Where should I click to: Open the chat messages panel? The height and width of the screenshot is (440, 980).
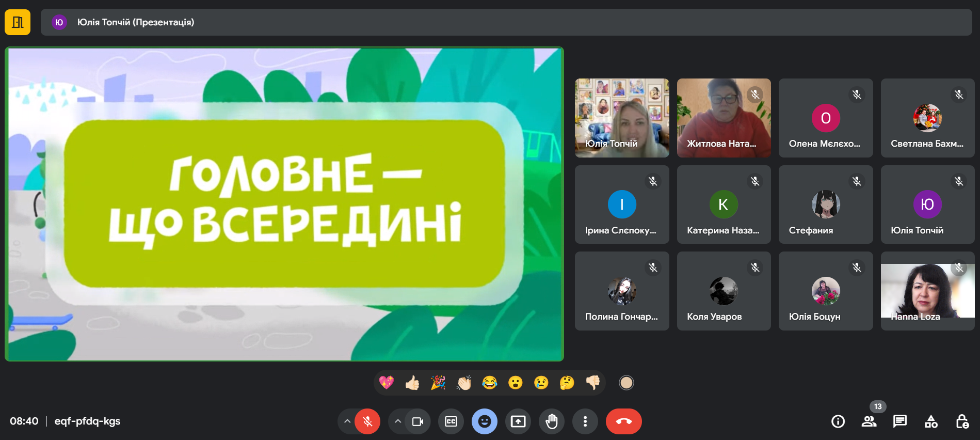point(900,421)
